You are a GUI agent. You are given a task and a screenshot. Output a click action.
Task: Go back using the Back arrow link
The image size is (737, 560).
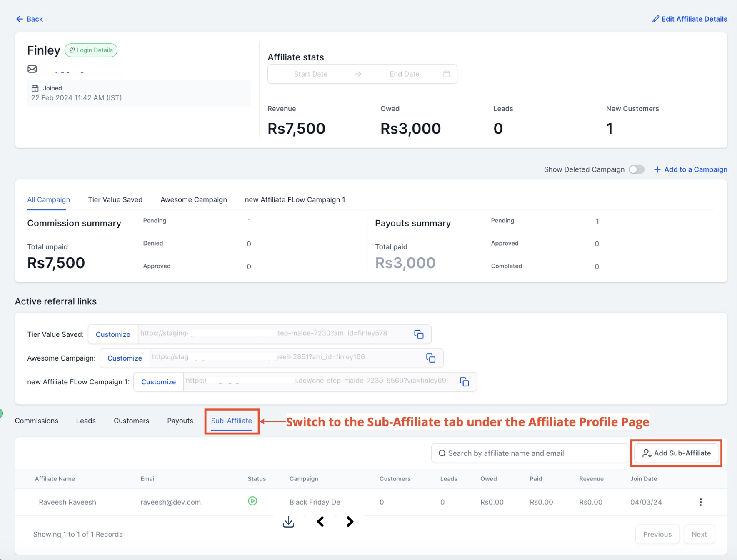[x=29, y=19]
